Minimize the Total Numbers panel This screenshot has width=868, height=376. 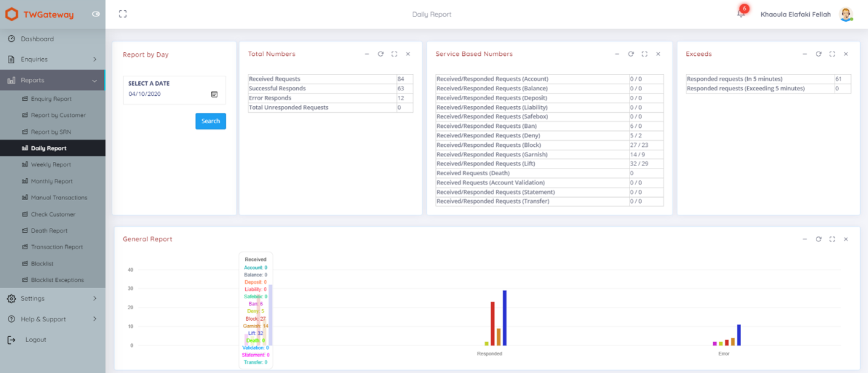tap(367, 54)
